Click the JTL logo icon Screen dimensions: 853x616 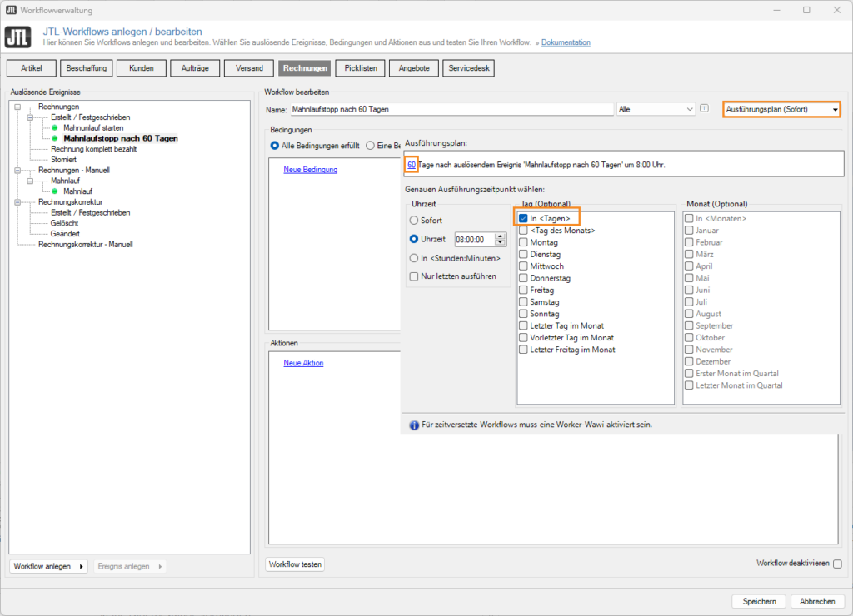(x=17, y=35)
